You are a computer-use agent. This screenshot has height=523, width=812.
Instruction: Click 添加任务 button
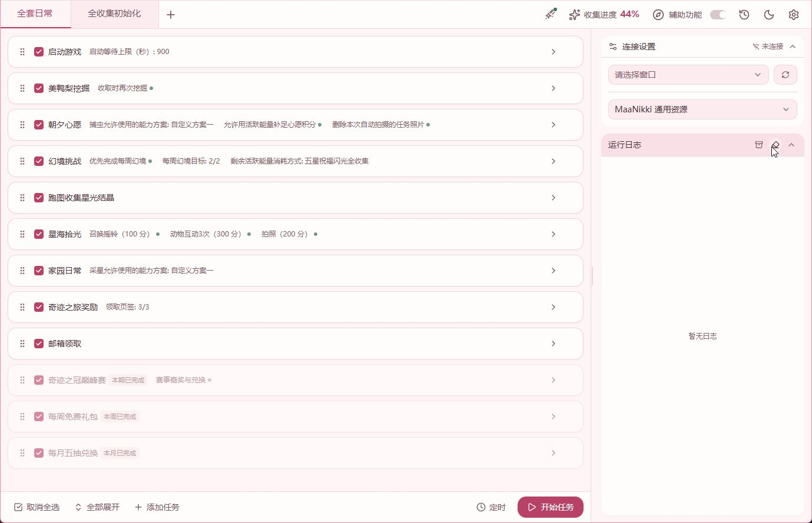click(x=157, y=507)
